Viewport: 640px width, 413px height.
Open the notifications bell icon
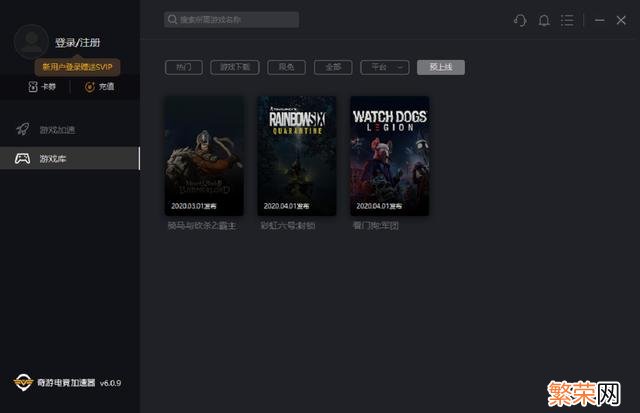[x=544, y=20]
